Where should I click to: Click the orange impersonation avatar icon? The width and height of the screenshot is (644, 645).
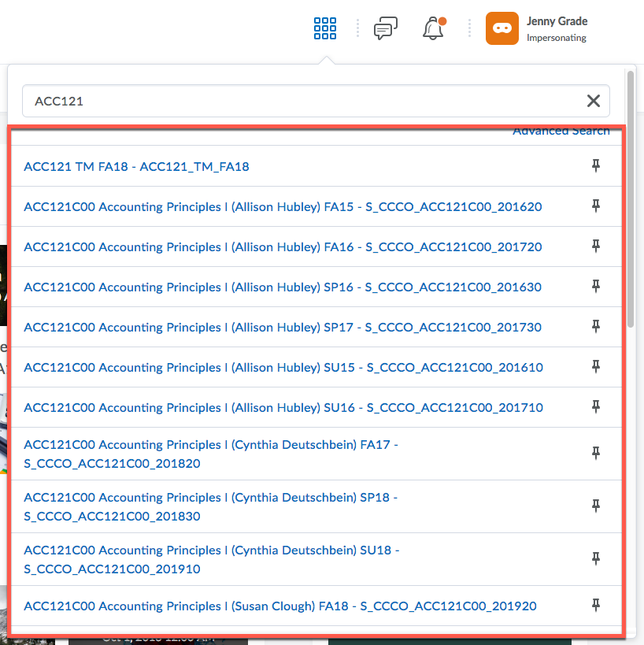pos(502,28)
